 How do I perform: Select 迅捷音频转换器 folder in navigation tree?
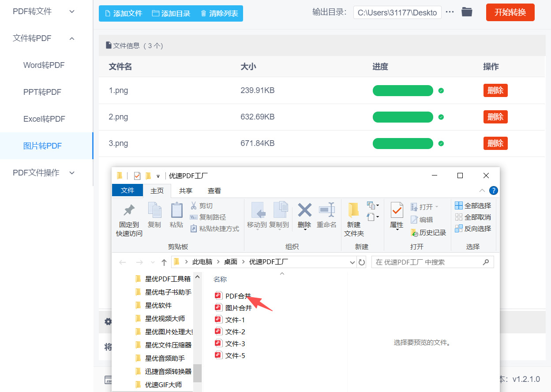coord(164,371)
